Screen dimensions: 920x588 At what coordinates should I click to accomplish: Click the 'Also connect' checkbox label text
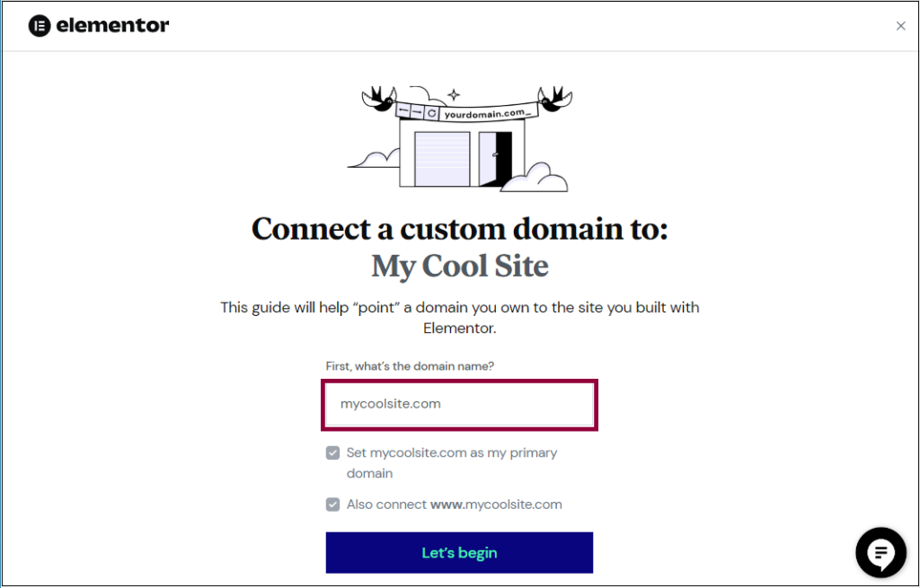(453, 505)
